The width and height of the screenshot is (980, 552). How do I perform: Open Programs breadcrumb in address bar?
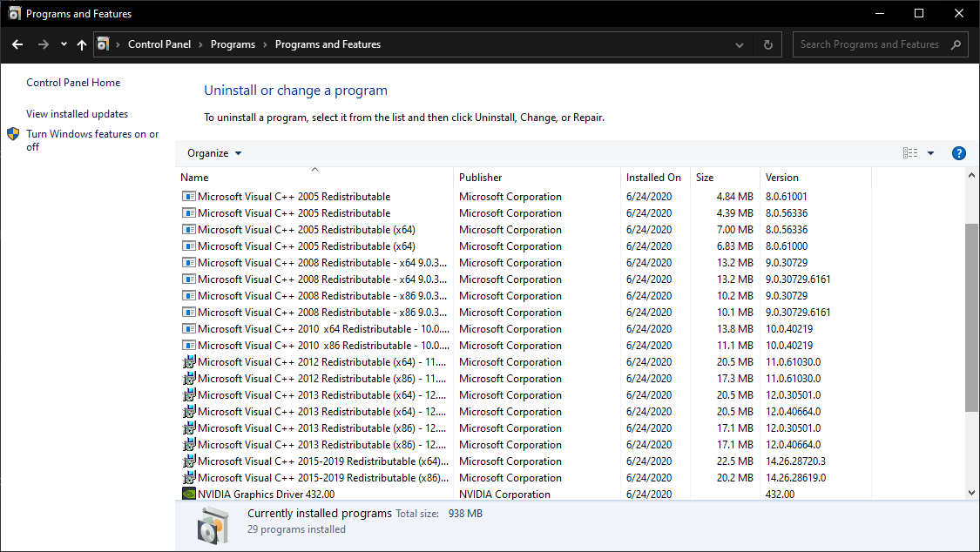(x=233, y=44)
